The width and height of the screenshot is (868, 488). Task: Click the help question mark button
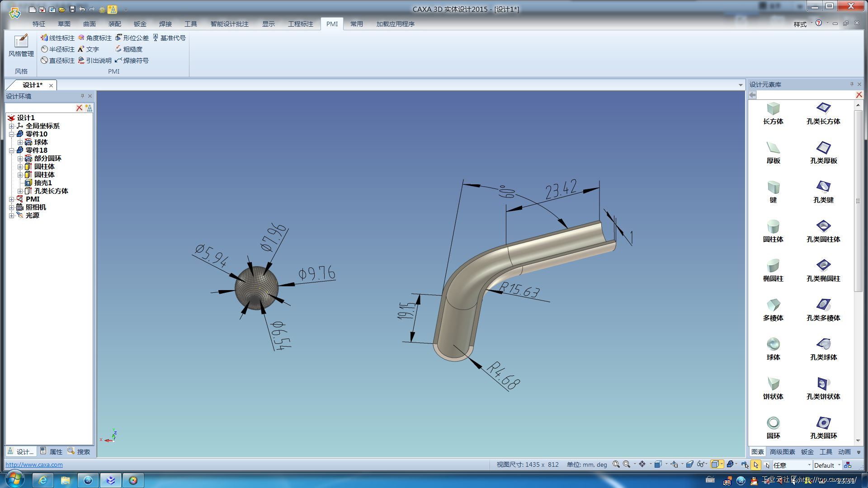(x=819, y=23)
